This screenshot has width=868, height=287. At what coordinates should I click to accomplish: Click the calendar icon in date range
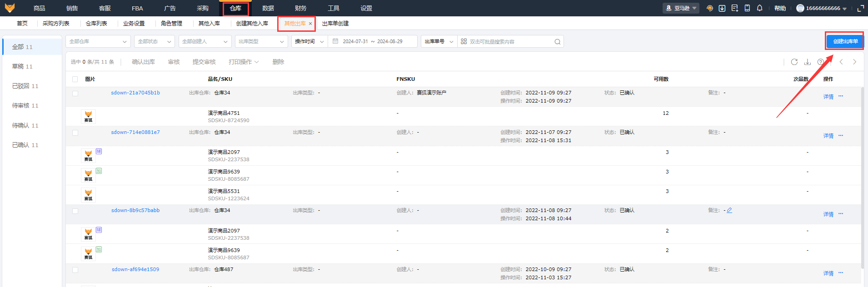335,41
